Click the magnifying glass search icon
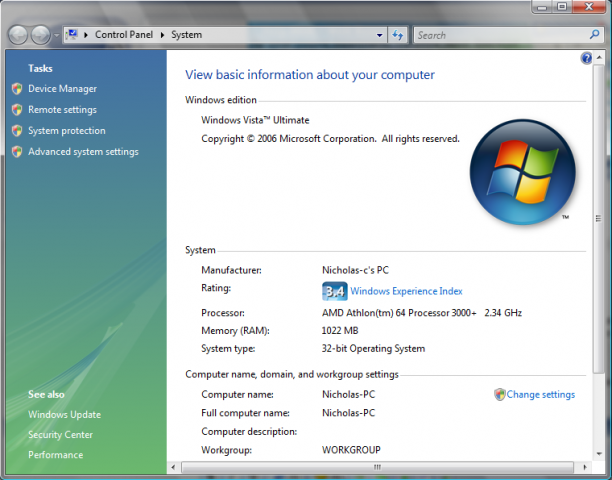Viewport: 612px width, 480px height. (595, 35)
